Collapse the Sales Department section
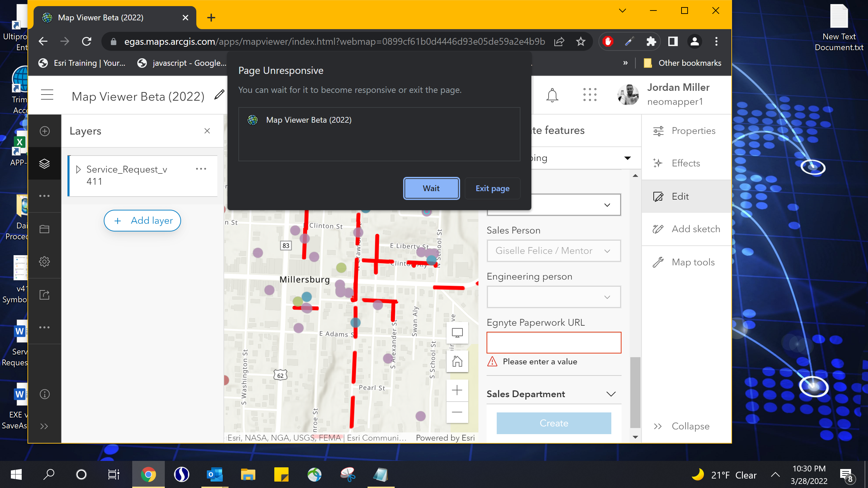The image size is (868, 488). (611, 394)
